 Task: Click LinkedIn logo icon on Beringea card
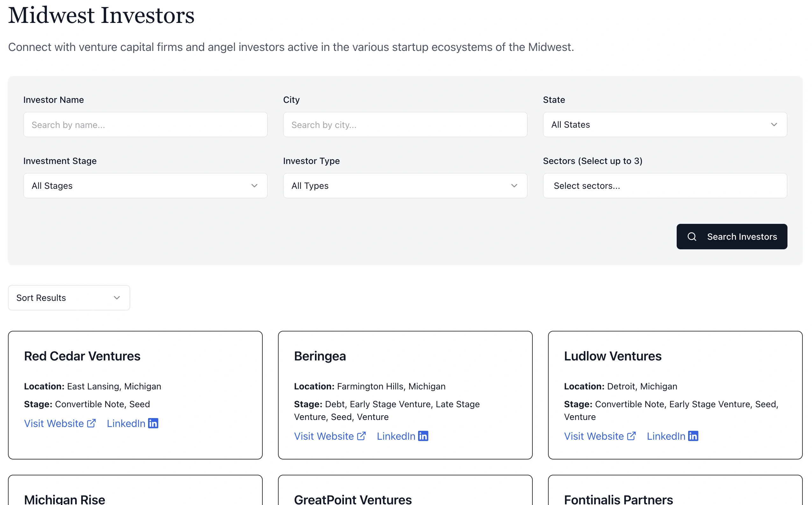coord(423,436)
